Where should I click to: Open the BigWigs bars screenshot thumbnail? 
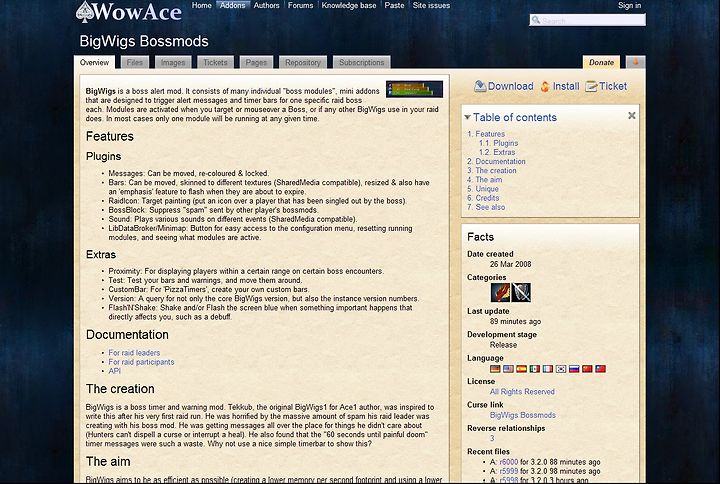[x=414, y=89]
